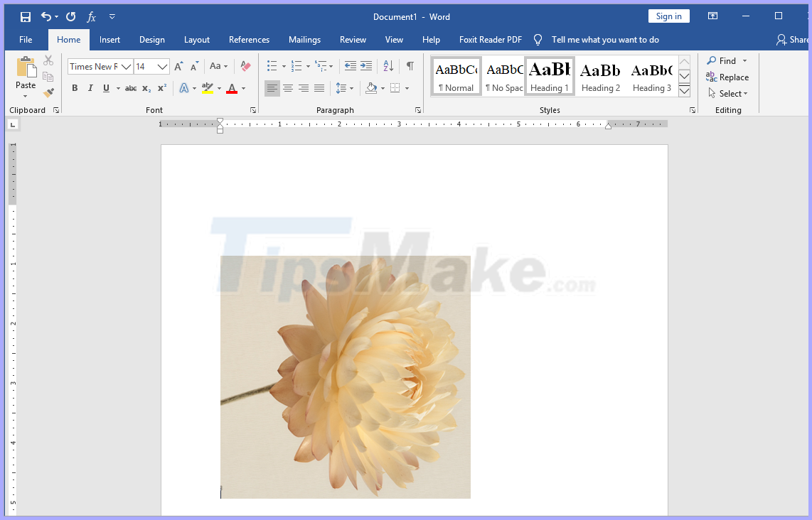The image size is (812, 520).
Task: Toggle the paragraph marks display
Action: [410, 66]
